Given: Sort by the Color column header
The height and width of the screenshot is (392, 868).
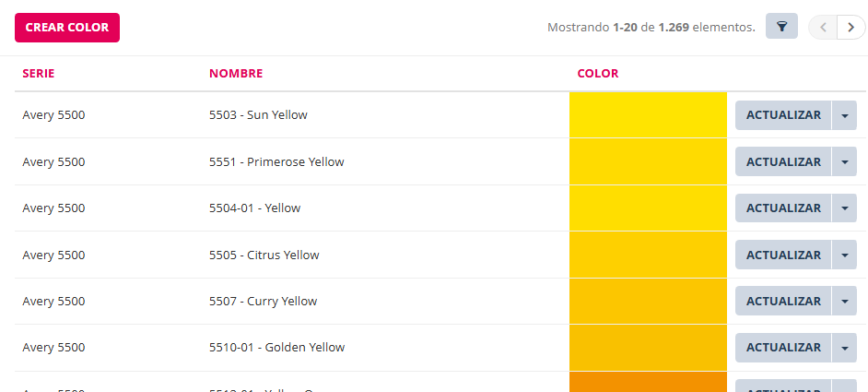Looking at the screenshot, I should click(x=598, y=74).
